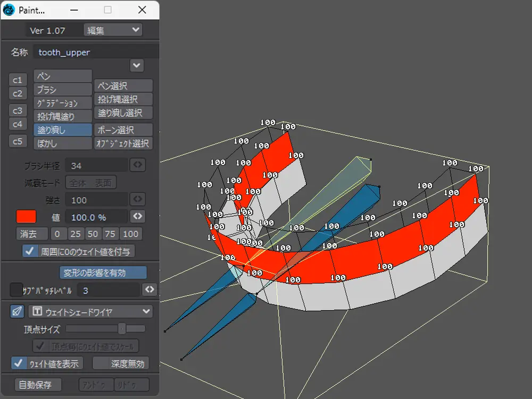532x399 pixels.
Task: Open the 編集 dropdown menu
Action: pyautogui.click(x=113, y=30)
